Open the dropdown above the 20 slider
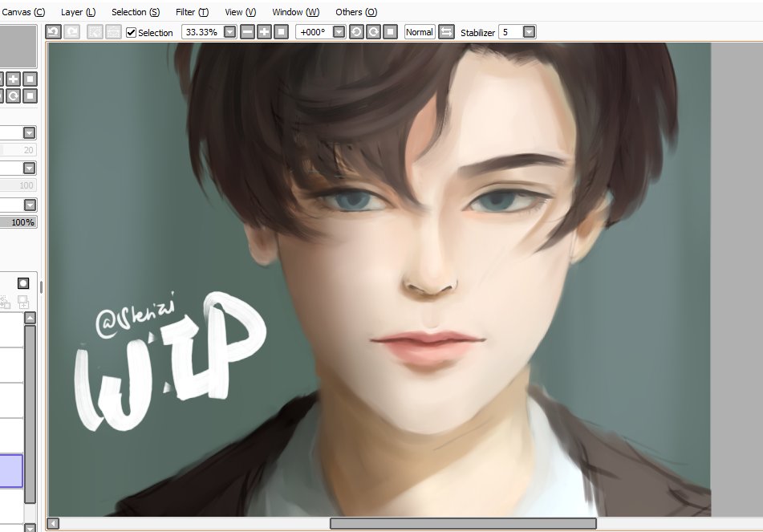Image resolution: width=763 pixels, height=532 pixels. click(29, 133)
